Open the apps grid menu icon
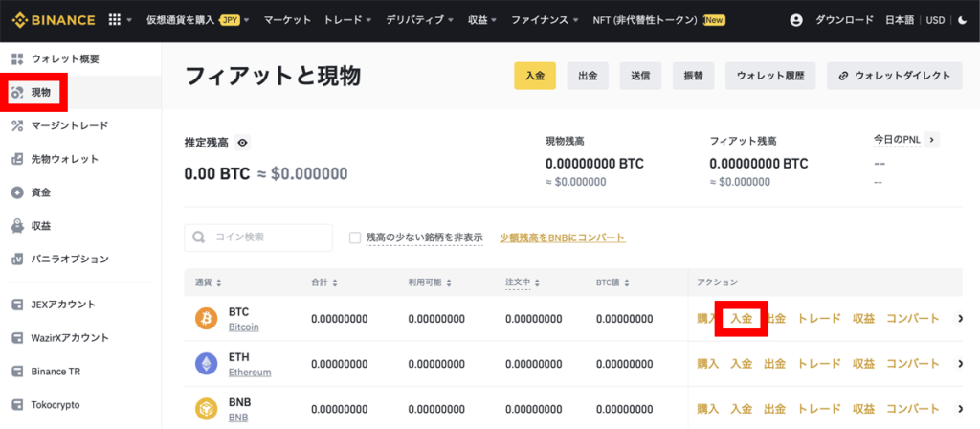Screen dimensions: 980x429 (x=115, y=20)
